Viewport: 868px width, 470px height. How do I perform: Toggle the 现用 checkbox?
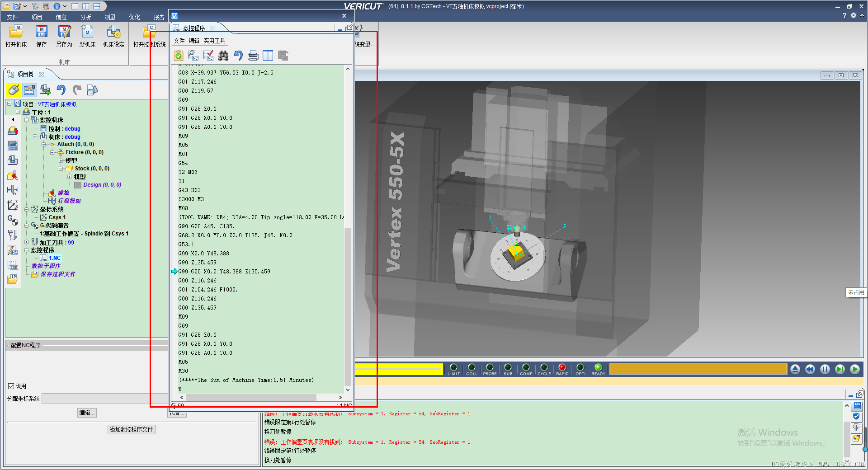click(x=11, y=386)
